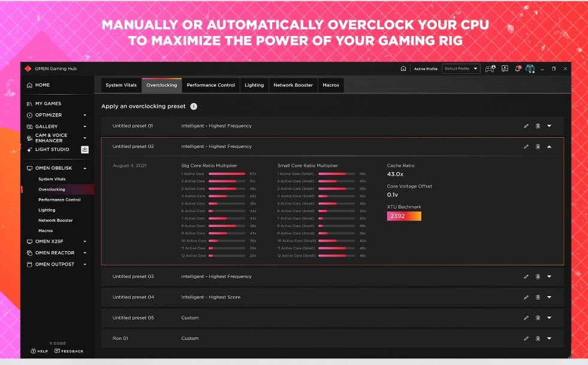Open the account card icon in title bar

coord(505,69)
